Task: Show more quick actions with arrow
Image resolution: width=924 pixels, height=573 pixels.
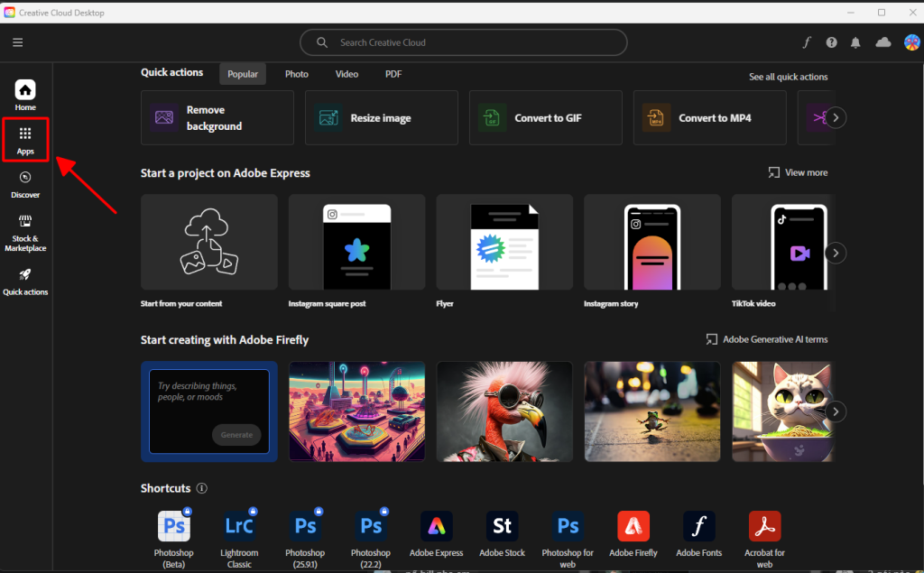Action: pyautogui.click(x=836, y=118)
